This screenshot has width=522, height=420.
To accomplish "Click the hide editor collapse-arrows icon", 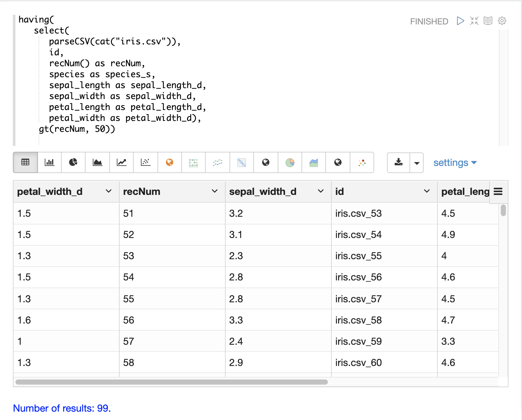I will click(474, 21).
